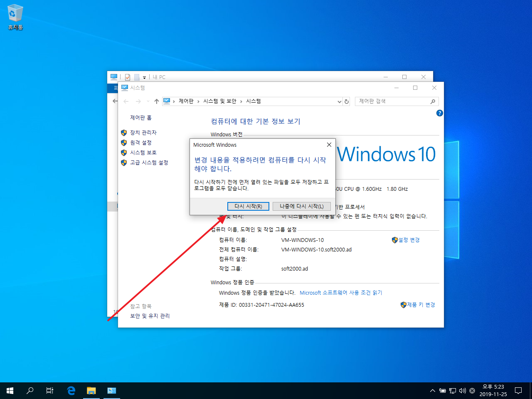The height and width of the screenshot is (399, 532).
Task: Click the shield icon beside 장치 관리자
Action: point(124,133)
